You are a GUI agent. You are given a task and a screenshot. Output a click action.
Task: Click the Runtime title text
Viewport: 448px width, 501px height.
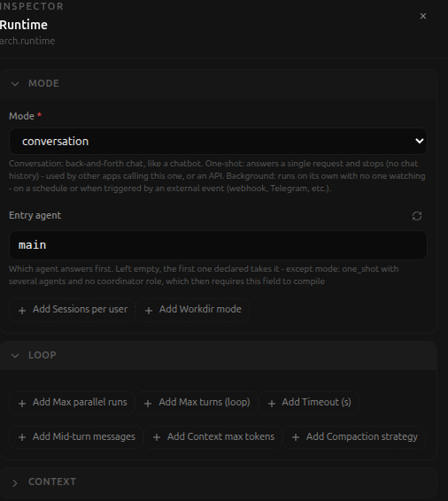[x=24, y=25]
